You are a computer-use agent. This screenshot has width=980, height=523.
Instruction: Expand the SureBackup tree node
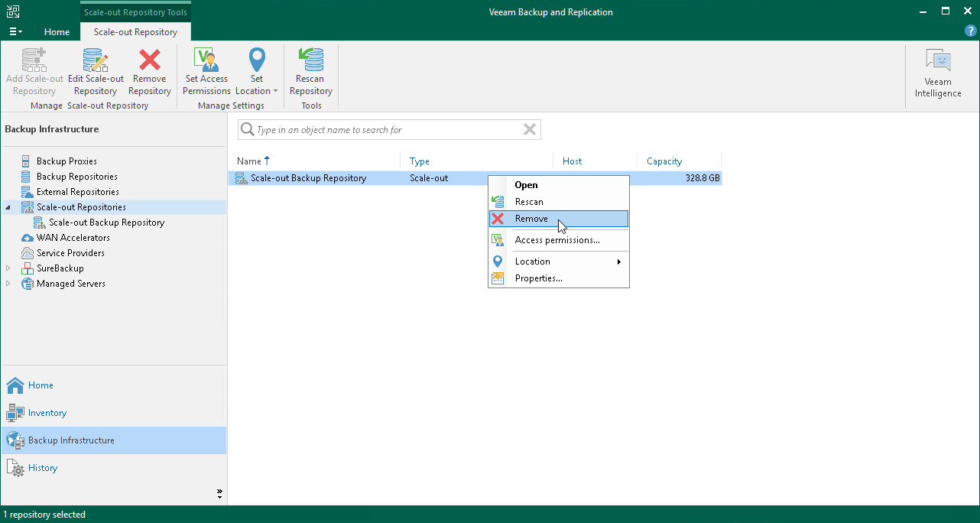click(7, 268)
